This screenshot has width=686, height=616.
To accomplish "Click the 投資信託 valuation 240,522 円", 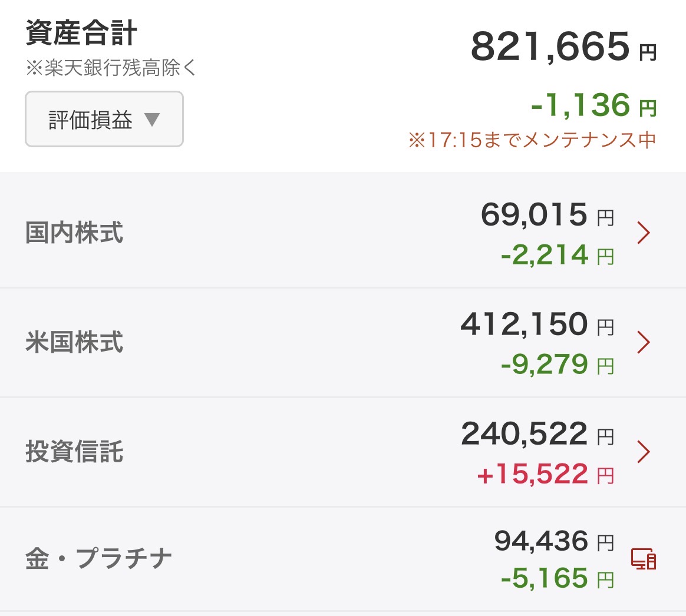I will (537, 434).
